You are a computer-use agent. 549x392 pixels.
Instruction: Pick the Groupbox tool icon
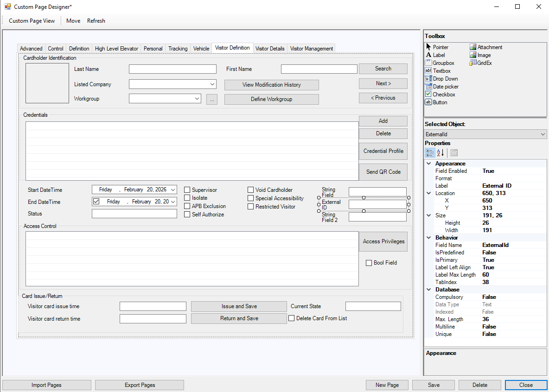tap(428, 63)
